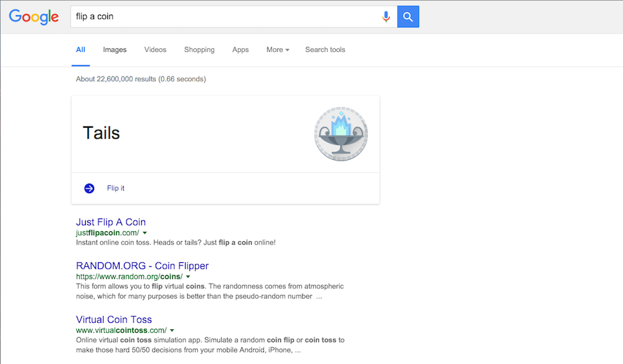Click the blue Flip it arrow icon
The width and height of the screenshot is (623, 364).
point(89,188)
